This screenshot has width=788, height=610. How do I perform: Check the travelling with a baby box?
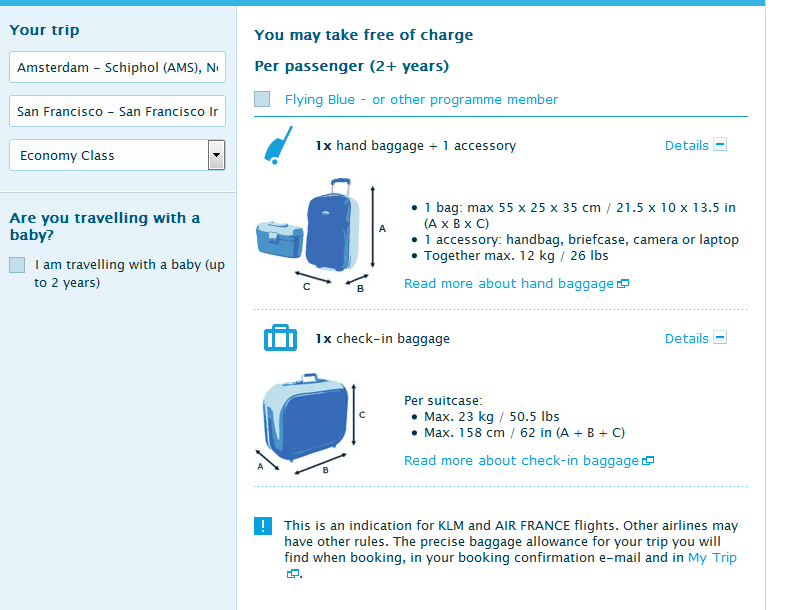(x=17, y=265)
